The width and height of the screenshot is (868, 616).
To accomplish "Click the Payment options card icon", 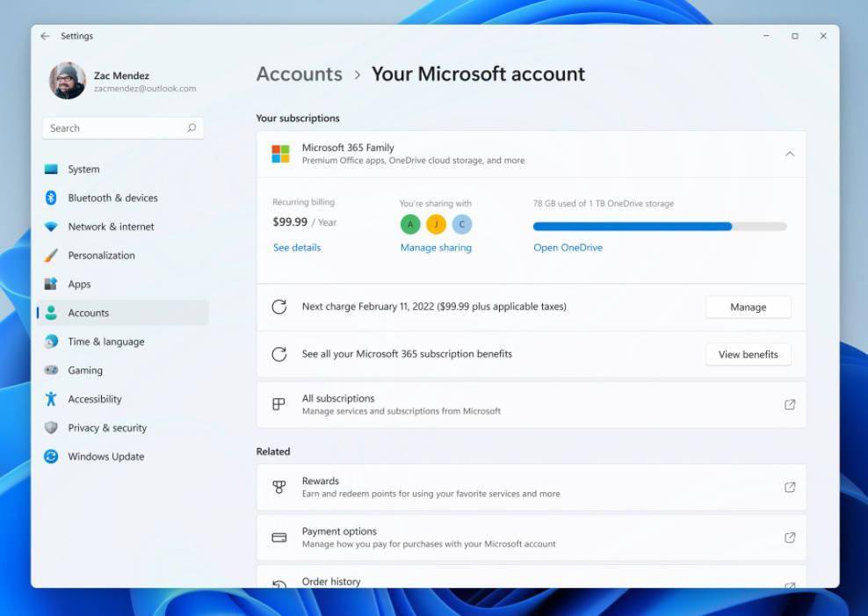I will pyautogui.click(x=279, y=537).
